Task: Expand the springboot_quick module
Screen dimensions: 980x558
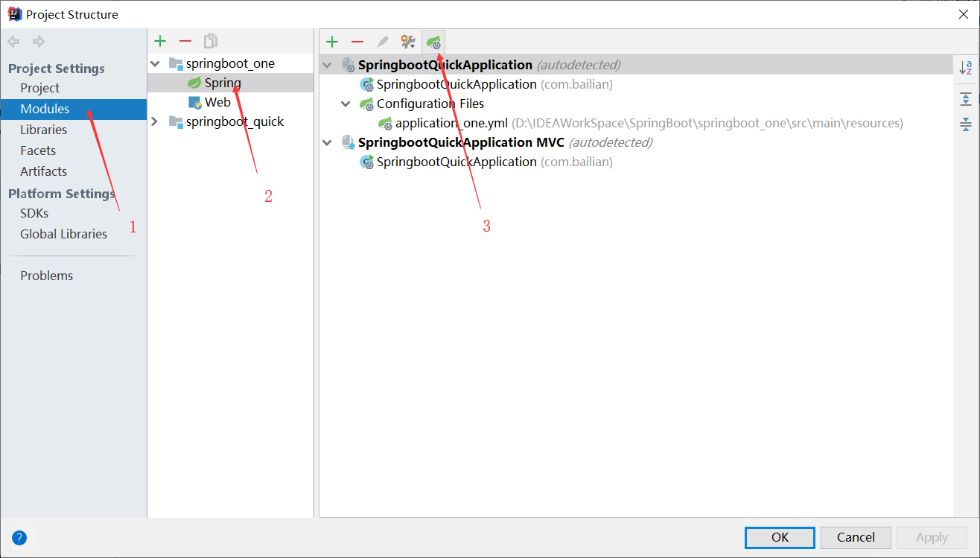Action: (x=154, y=121)
